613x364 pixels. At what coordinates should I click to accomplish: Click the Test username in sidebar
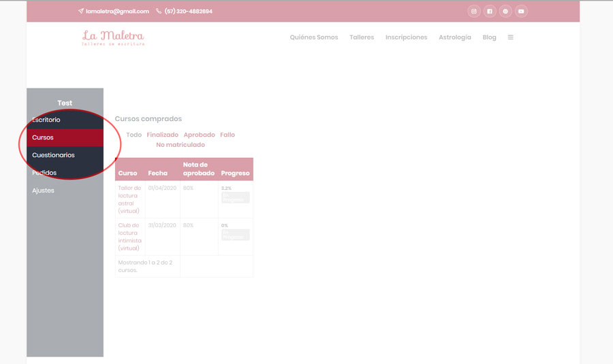(x=65, y=103)
